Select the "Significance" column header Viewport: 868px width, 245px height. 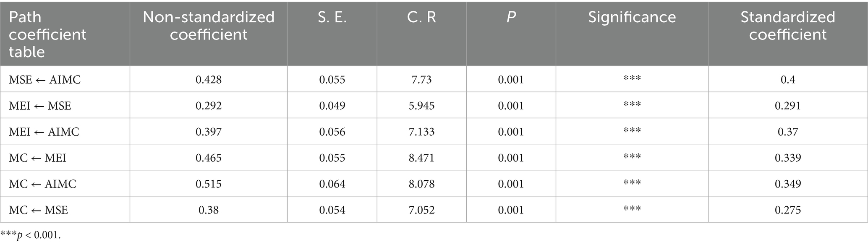pyautogui.click(x=632, y=17)
